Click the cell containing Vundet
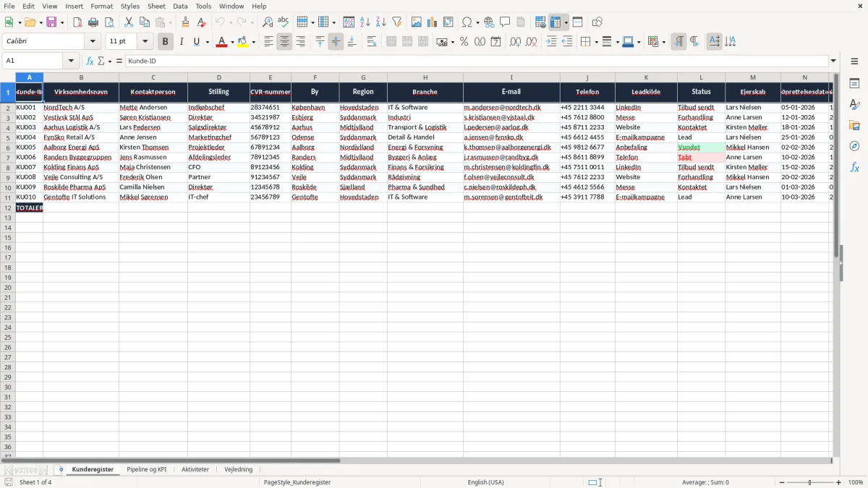Image resolution: width=868 pixels, height=488 pixels. coord(701,147)
